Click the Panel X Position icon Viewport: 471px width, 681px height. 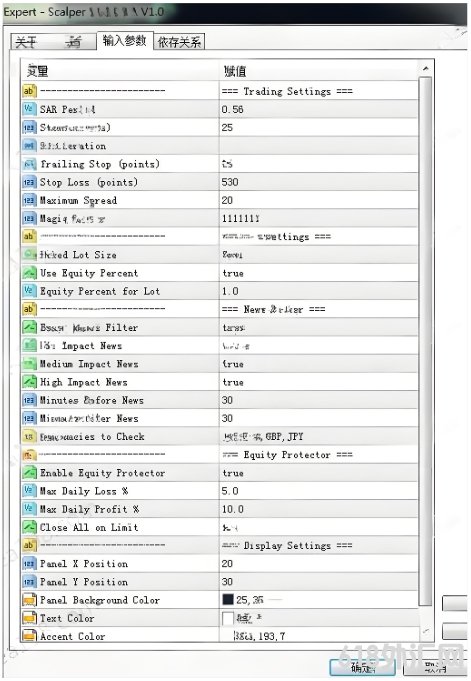point(29,563)
